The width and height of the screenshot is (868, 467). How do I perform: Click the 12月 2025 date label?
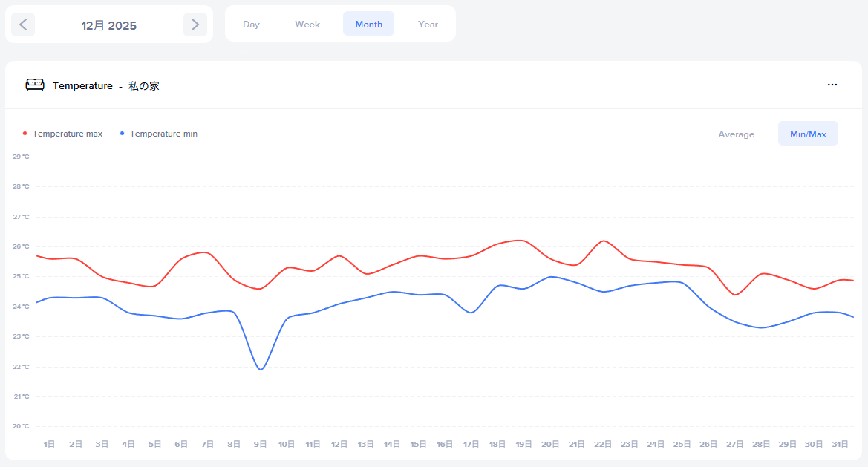click(109, 25)
